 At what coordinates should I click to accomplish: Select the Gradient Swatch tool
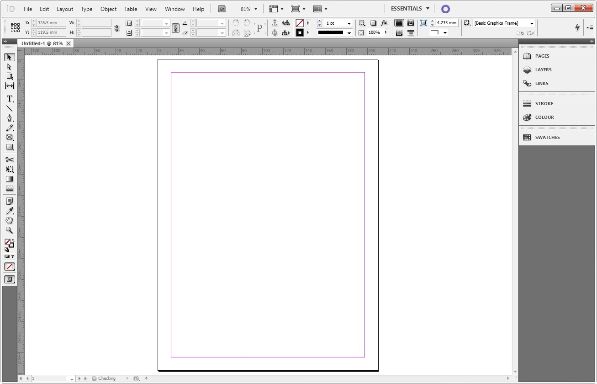point(9,179)
